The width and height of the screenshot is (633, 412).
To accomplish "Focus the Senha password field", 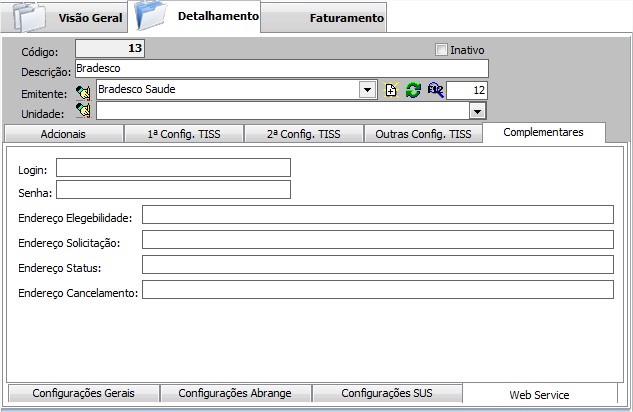I will (x=173, y=190).
